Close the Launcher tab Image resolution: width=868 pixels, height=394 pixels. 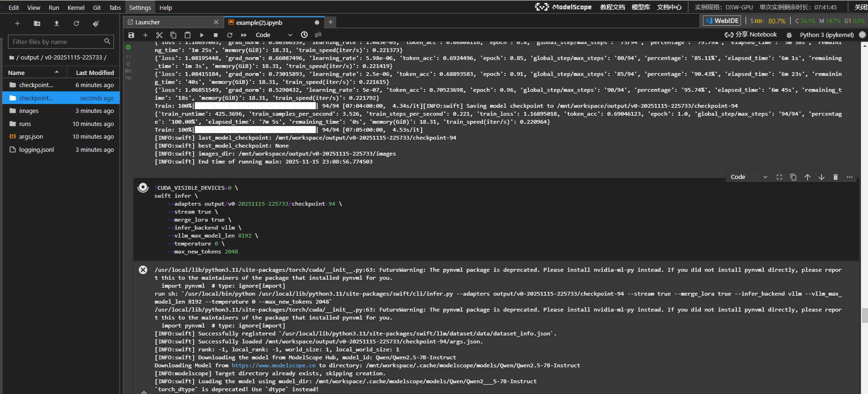tap(216, 22)
